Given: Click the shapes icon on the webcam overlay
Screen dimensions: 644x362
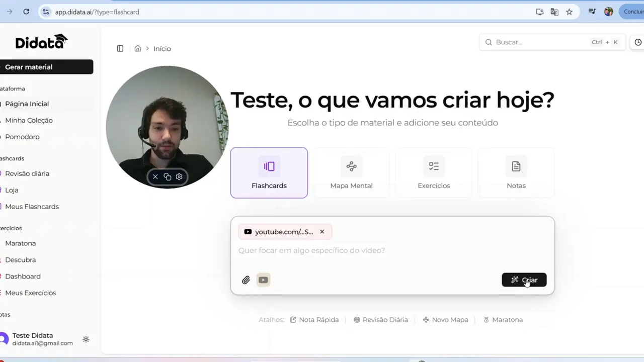Looking at the screenshot, I should coord(167,176).
